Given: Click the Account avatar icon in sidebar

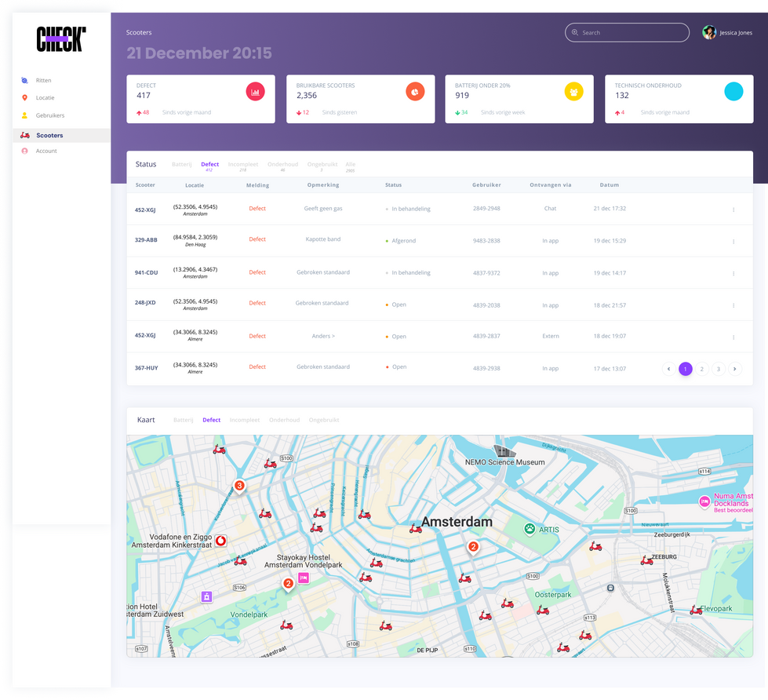Looking at the screenshot, I should click(24, 151).
